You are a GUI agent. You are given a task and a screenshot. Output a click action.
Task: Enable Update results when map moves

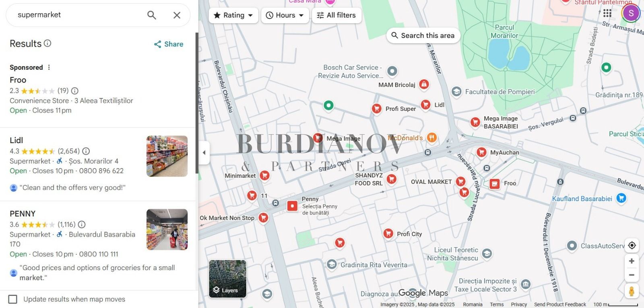[13, 299]
